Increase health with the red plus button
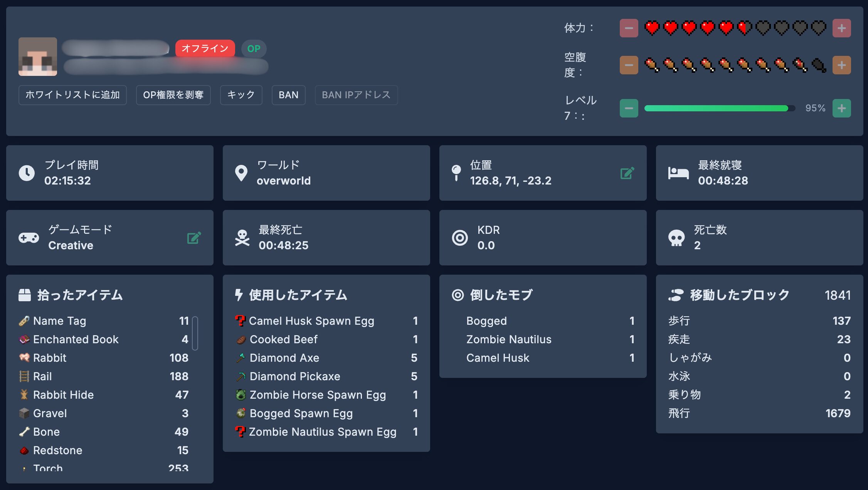This screenshot has height=490, width=868. click(841, 28)
